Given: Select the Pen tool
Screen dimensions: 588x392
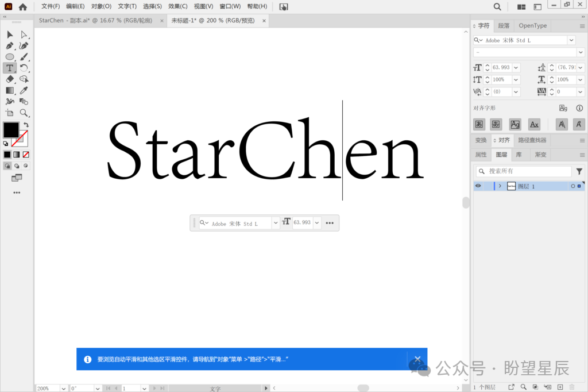Looking at the screenshot, I should (10, 46).
